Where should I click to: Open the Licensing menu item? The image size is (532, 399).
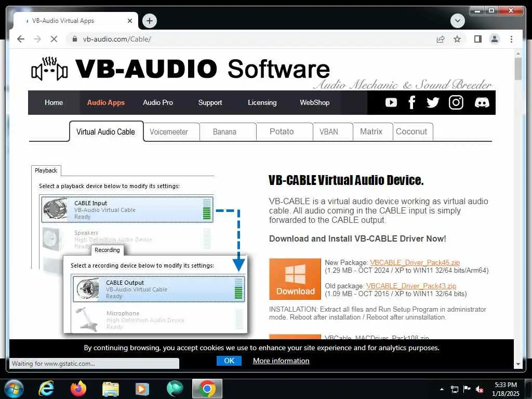point(262,102)
